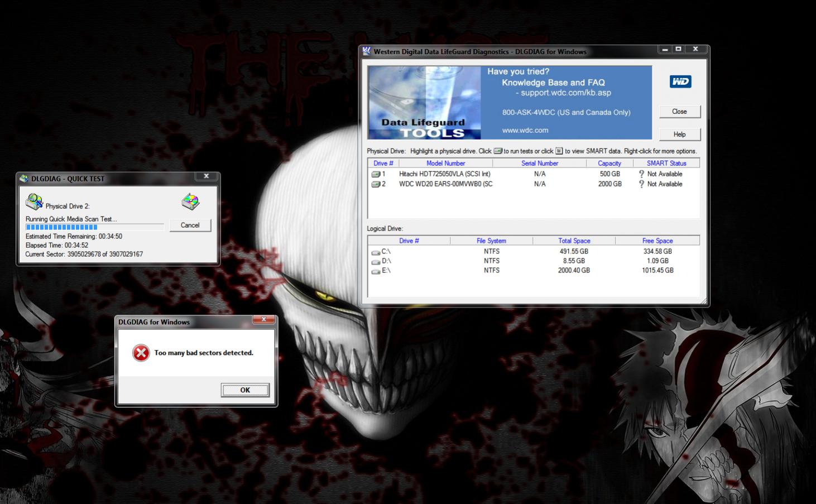
Task: Click OK in the bad sectors error dialog
Action: click(x=245, y=390)
